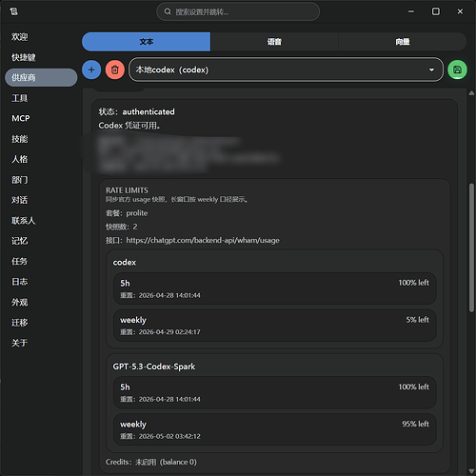Image resolution: width=476 pixels, height=476 pixels.
Task: Click the vertical scrollbar thumb
Action: coord(471,248)
